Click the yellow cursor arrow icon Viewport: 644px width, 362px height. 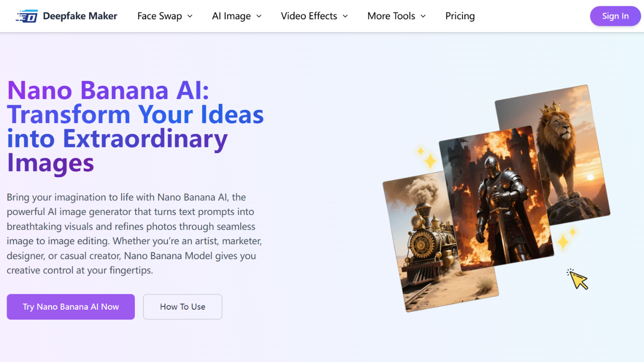[578, 280]
